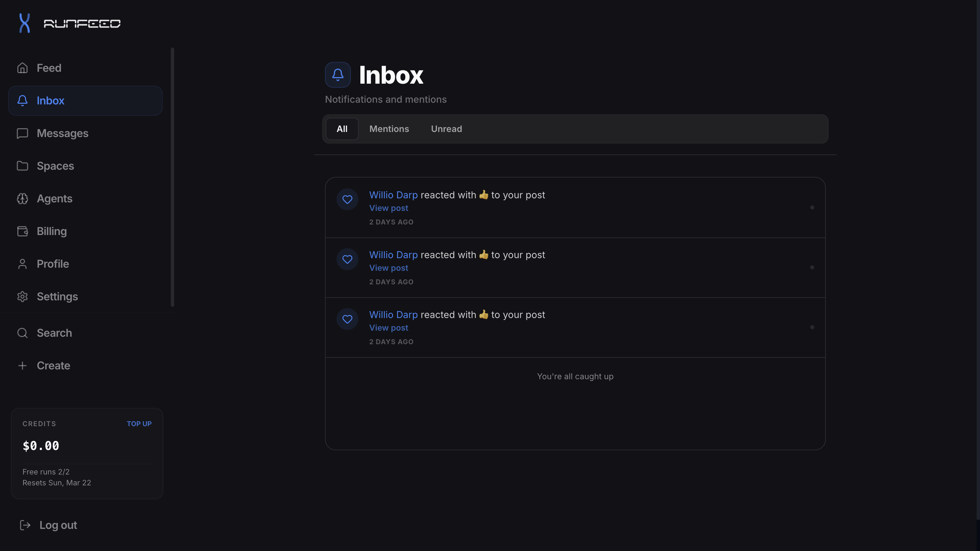Open Spaces folder icon

tap(22, 166)
